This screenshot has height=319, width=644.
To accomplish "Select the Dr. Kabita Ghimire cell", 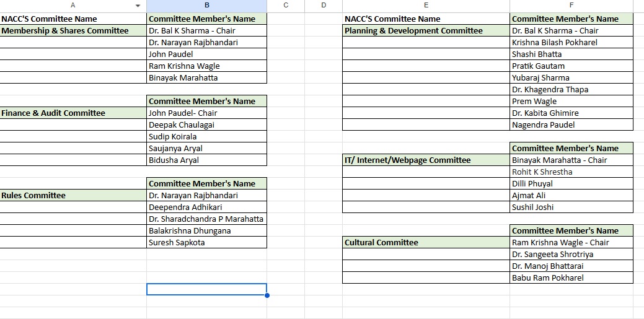I will pos(571,113).
